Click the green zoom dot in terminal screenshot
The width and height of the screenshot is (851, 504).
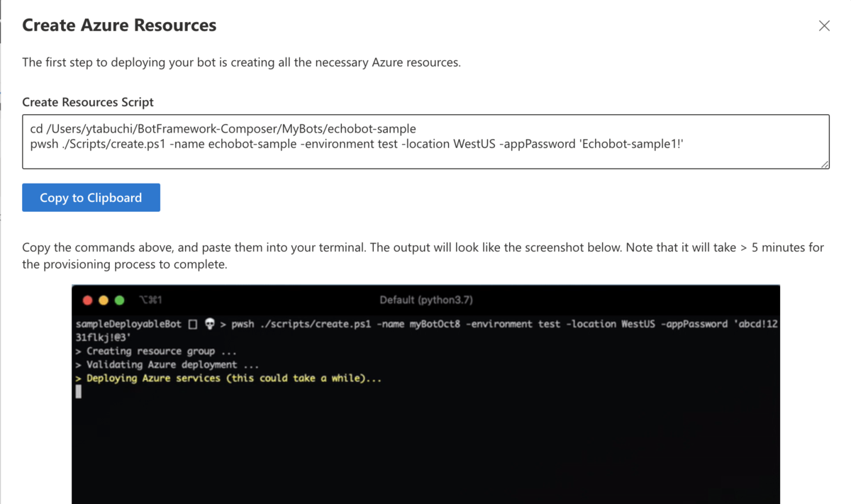pyautogui.click(x=119, y=301)
